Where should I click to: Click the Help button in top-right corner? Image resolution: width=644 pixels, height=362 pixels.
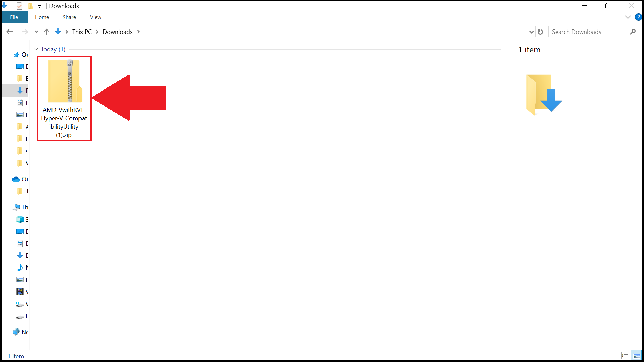[x=639, y=17]
